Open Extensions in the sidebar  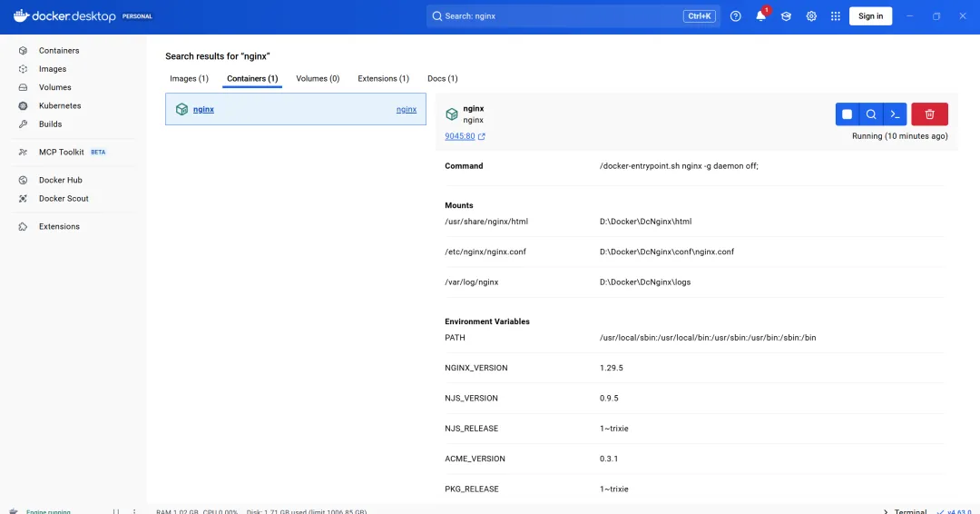point(59,226)
